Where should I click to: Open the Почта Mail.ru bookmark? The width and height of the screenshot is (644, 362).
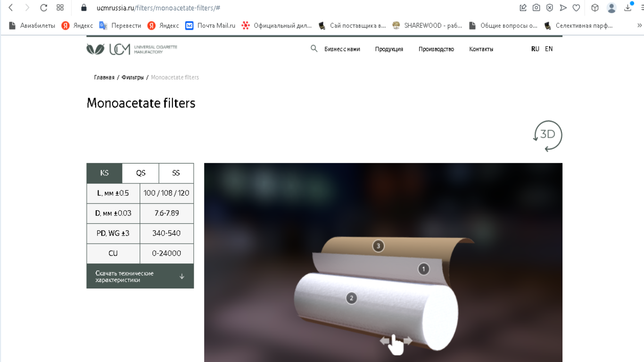click(210, 25)
